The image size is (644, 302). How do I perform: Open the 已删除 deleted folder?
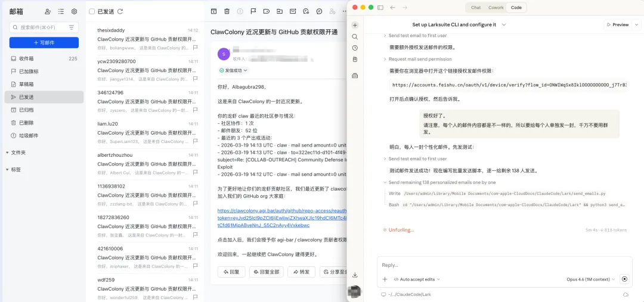tap(44, 123)
